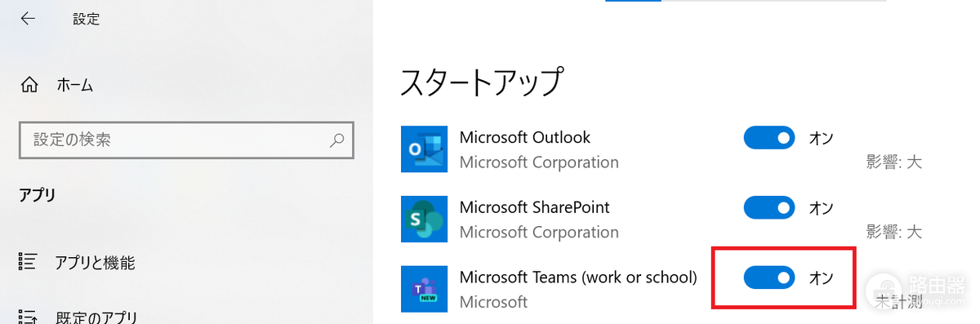This screenshot has height=324, width=980.
Task: Toggle Microsoft SharePoint startup switch off
Action: 769,208
